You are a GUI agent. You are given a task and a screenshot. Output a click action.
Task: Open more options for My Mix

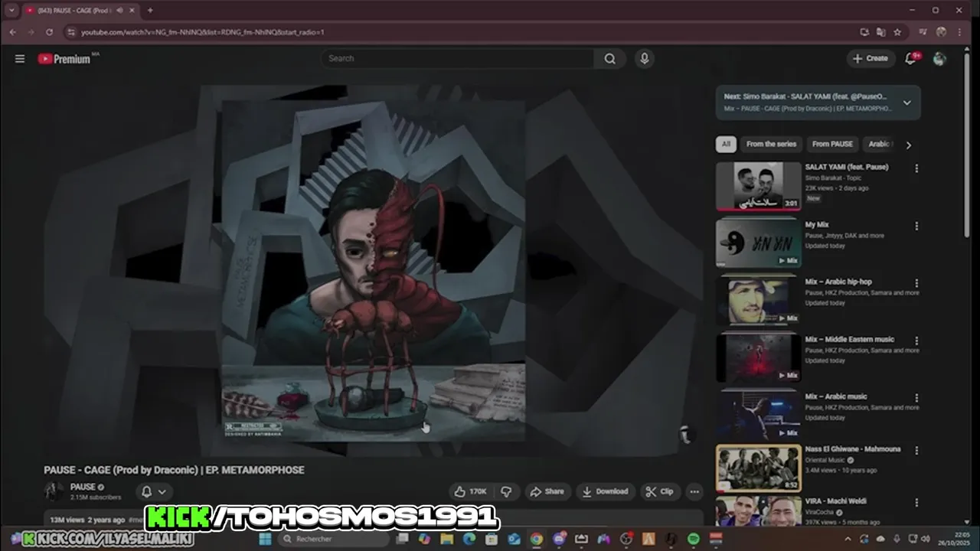click(916, 227)
